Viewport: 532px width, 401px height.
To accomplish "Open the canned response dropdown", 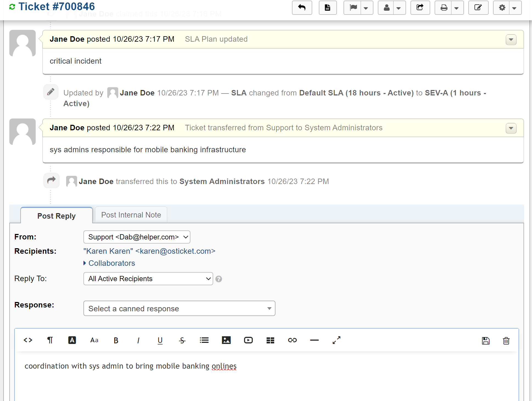I will pos(179,309).
